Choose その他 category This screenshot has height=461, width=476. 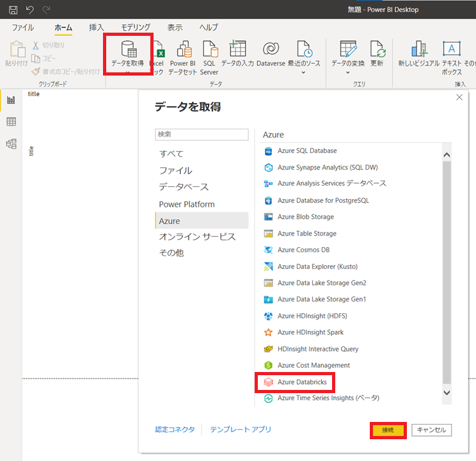point(202,253)
